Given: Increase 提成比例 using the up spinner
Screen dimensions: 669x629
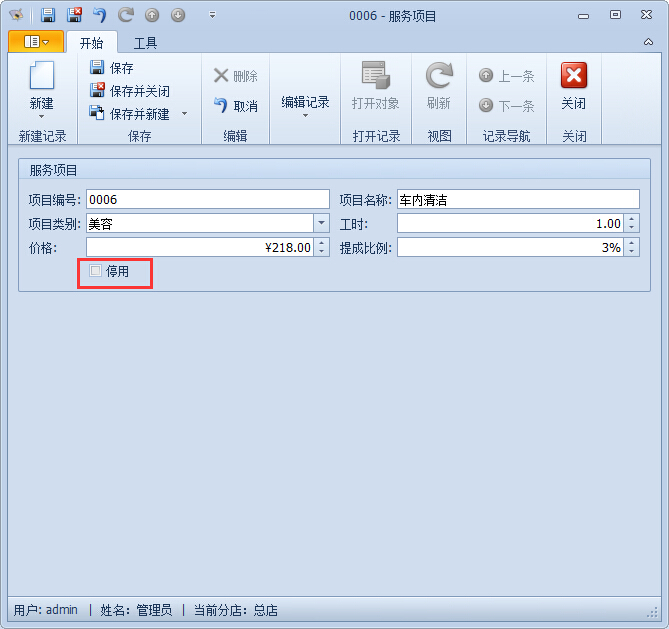Looking at the screenshot, I should [x=632, y=243].
